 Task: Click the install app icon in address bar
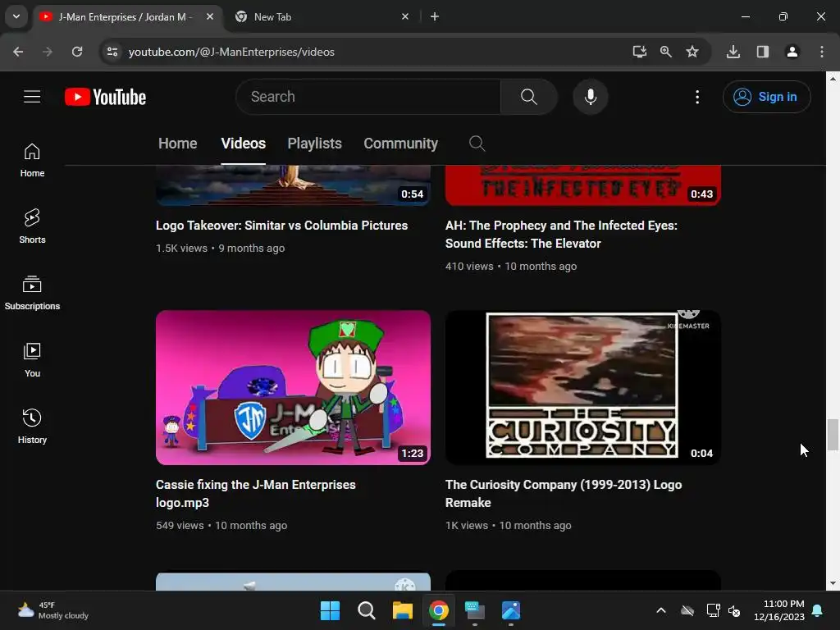639,52
